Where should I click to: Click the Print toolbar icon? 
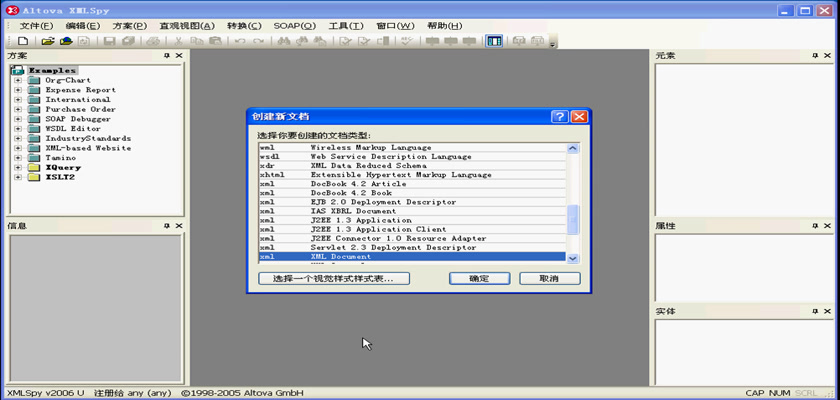click(153, 41)
